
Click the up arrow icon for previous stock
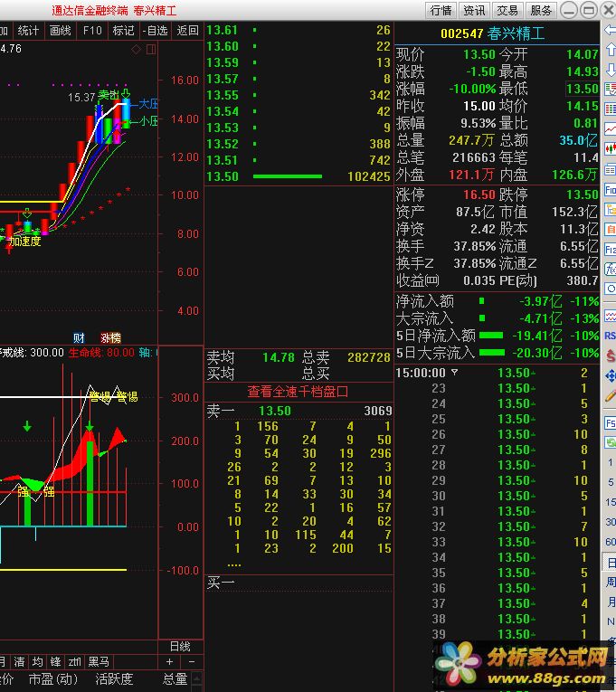[x=611, y=50]
